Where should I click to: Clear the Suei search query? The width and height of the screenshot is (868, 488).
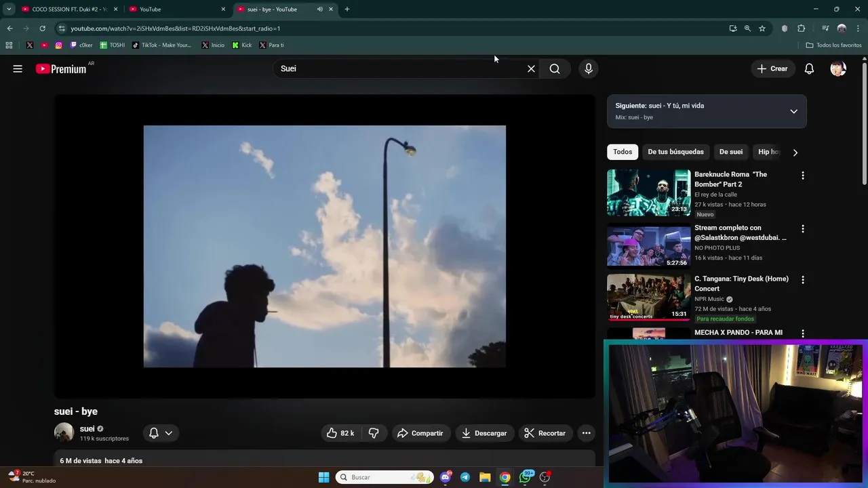[531, 68]
